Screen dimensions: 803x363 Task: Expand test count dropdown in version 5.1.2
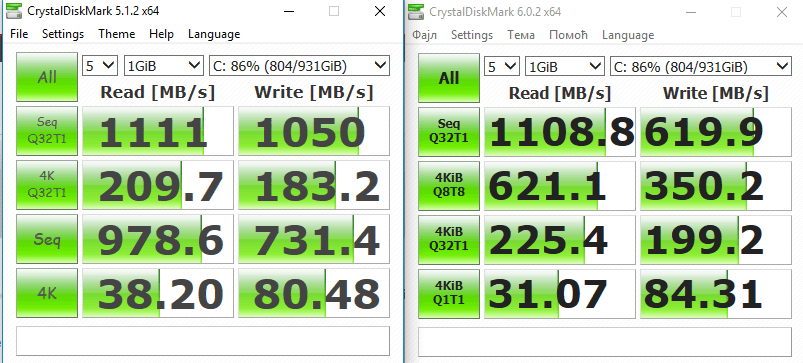coord(100,66)
